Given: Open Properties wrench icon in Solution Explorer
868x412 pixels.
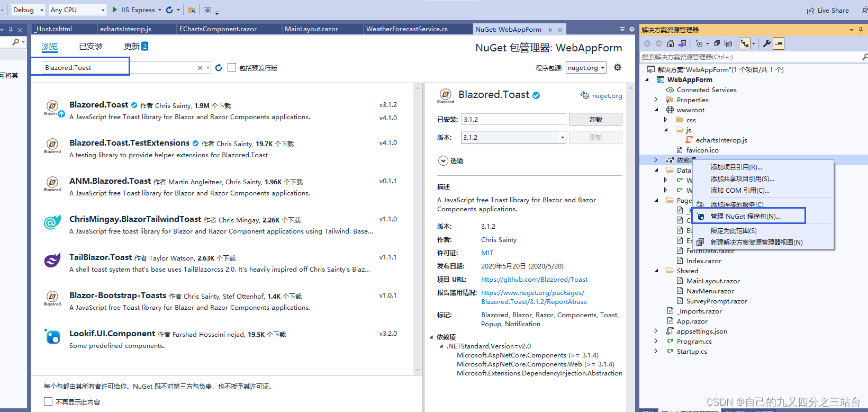Looking at the screenshot, I should tap(766, 43).
